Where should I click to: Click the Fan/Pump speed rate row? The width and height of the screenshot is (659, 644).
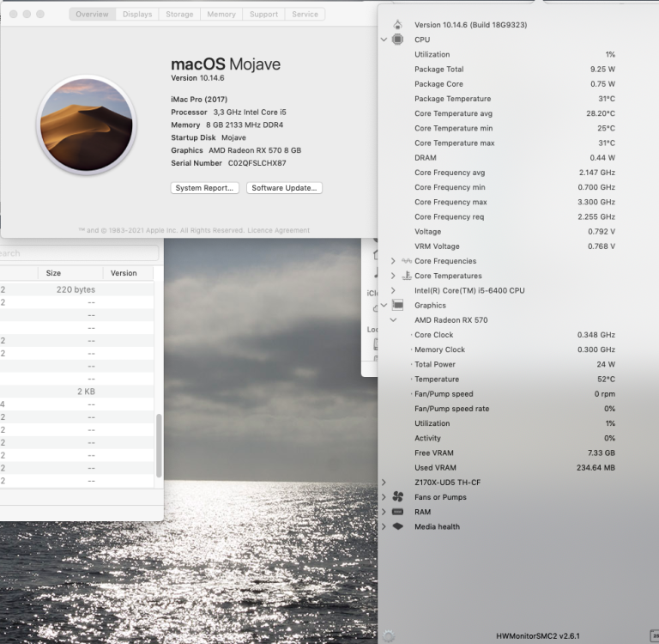[515, 409]
